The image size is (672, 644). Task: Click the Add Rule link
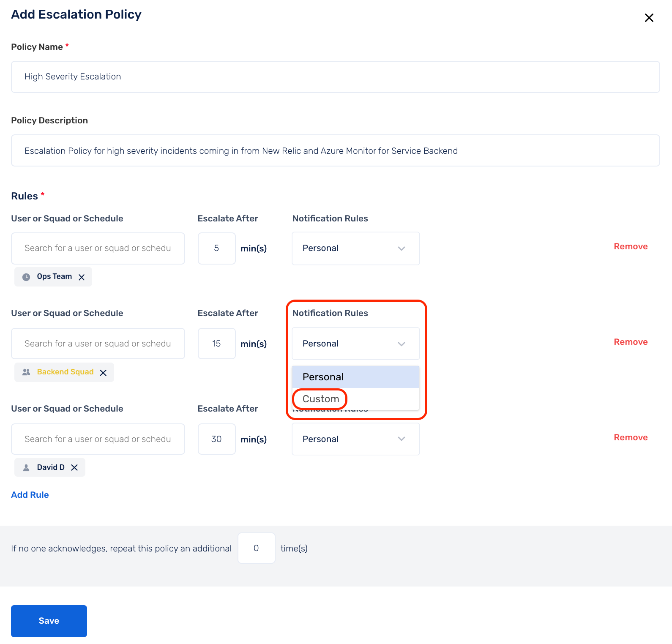pyautogui.click(x=30, y=495)
